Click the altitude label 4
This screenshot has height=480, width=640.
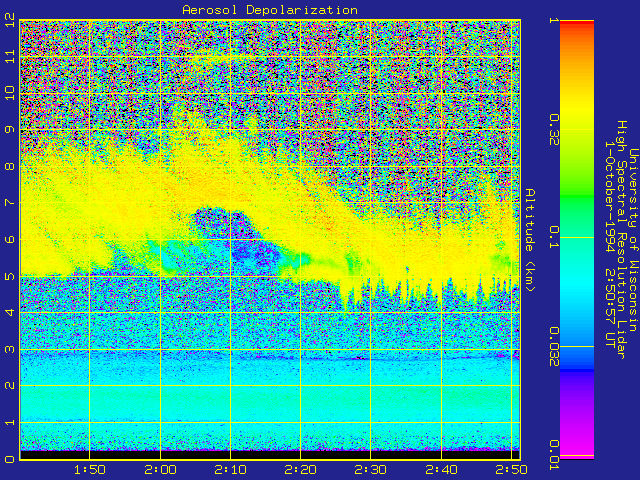pyautogui.click(x=10, y=312)
